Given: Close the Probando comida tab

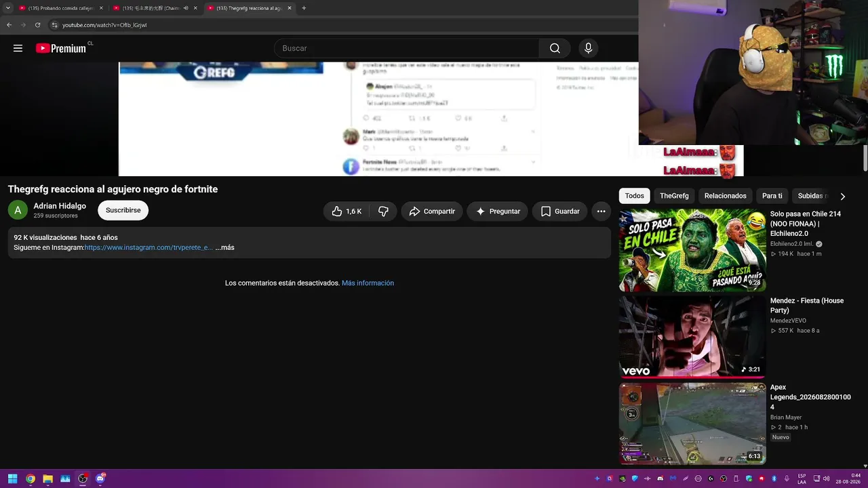Looking at the screenshot, I should [101, 8].
